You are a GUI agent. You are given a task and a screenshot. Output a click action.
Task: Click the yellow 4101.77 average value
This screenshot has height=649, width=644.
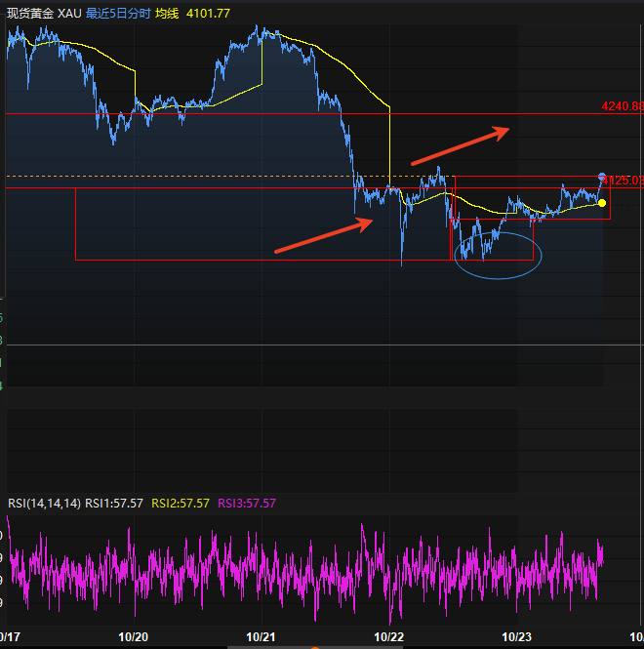208,14
